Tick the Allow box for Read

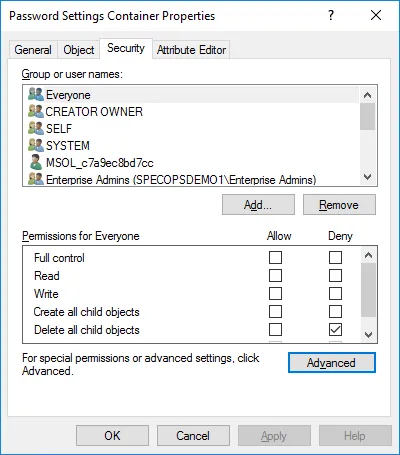[x=275, y=276]
